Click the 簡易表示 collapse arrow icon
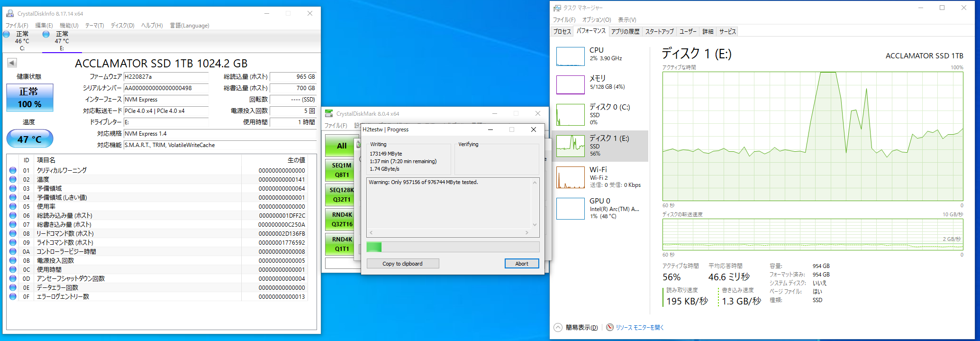The height and width of the screenshot is (341, 980). 558,327
